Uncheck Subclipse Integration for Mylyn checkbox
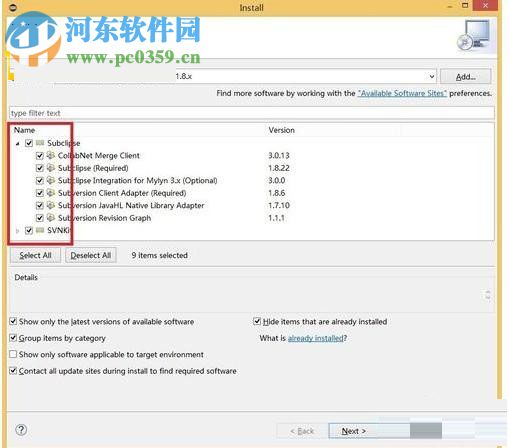The width and height of the screenshot is (509, 448). (40, 181)
